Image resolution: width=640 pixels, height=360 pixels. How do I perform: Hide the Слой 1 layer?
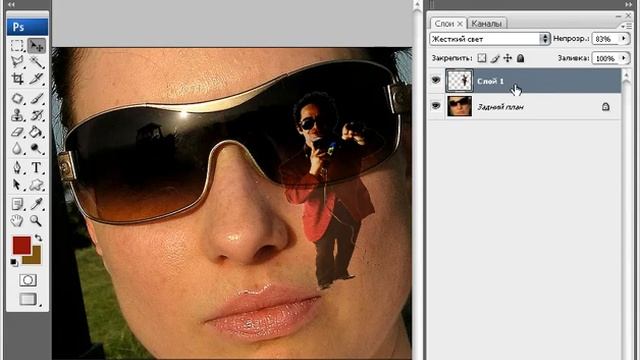(x=436, y=80)
